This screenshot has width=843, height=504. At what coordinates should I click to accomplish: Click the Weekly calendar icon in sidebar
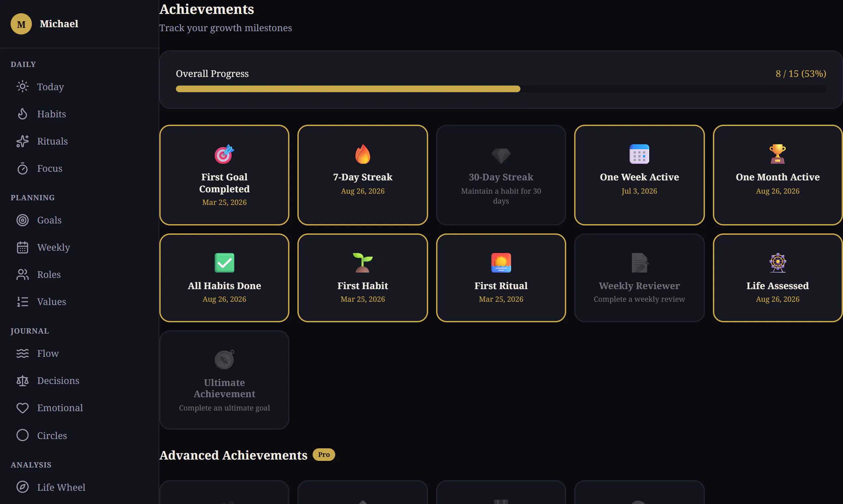(x=23, y=247)
